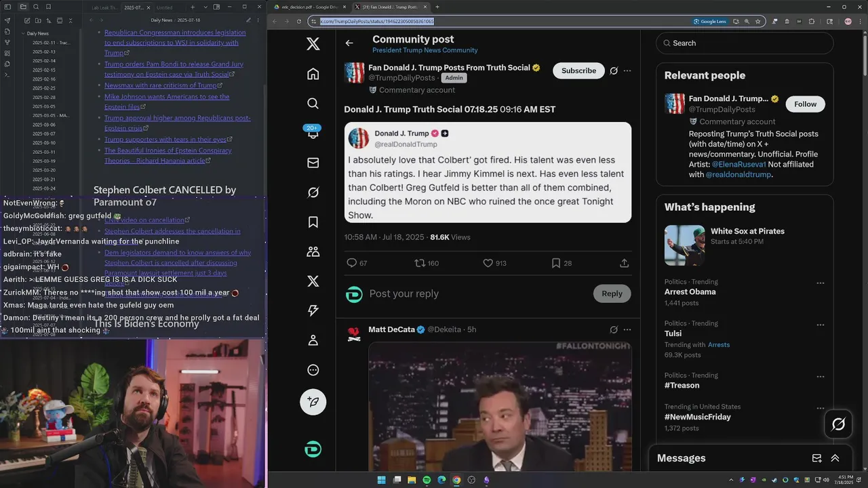Open Premium X icon in sidebar

pyautogui.click(x=313, y=281)
